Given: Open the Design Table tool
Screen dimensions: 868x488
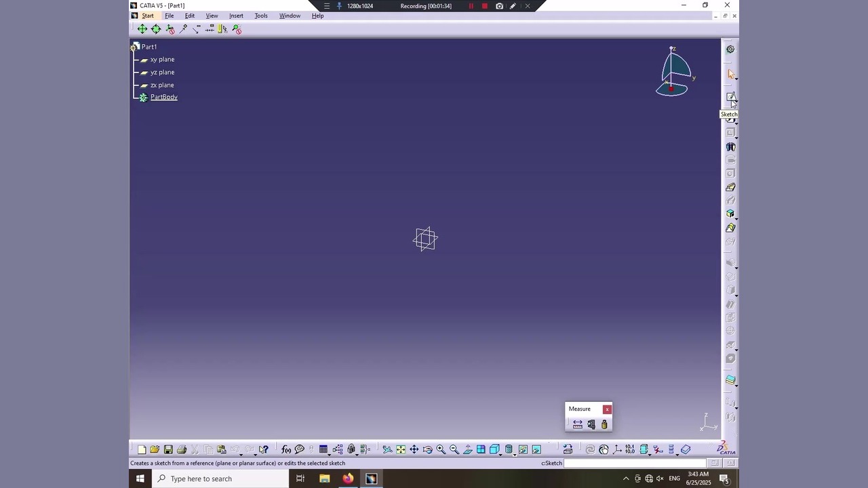Looking at the screenshot, I should [x=323, y=449].
